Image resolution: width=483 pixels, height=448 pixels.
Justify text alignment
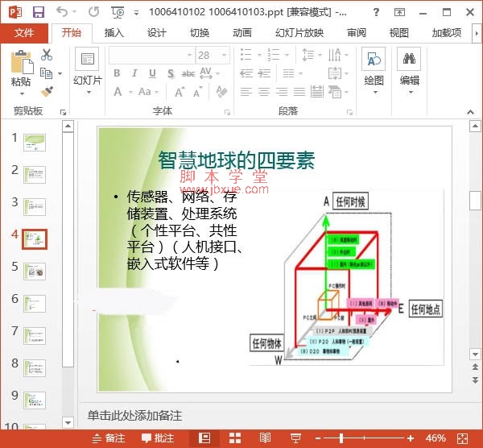pyautogui.click(x=299, y=92)
